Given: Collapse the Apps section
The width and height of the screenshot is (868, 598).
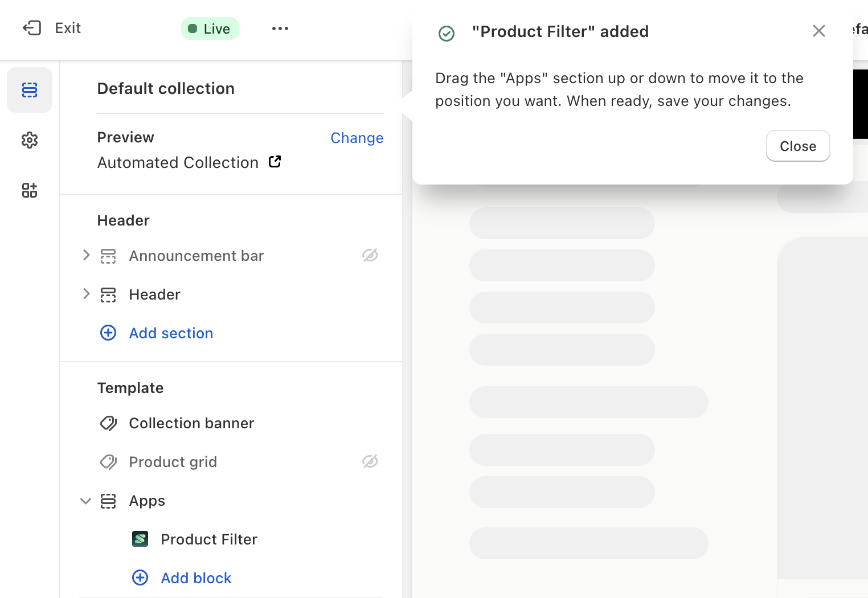Looking at the screenshot, I should 86,501.
